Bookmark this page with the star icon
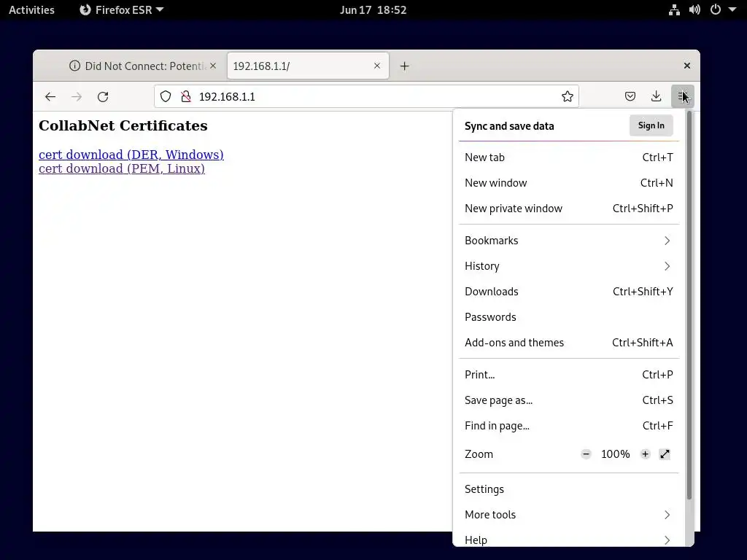Viewport: 747px width, 560px height. click(x=567, y=97)
